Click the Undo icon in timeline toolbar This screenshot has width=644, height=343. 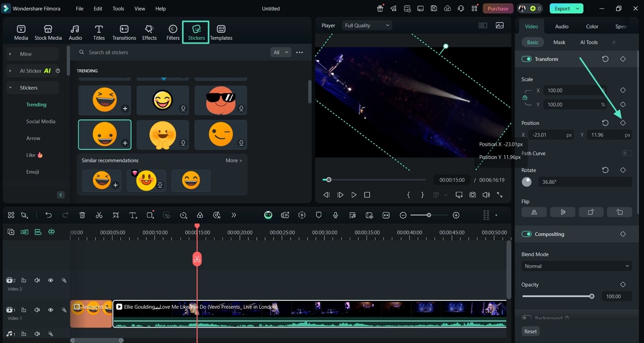tap(48, 215)
